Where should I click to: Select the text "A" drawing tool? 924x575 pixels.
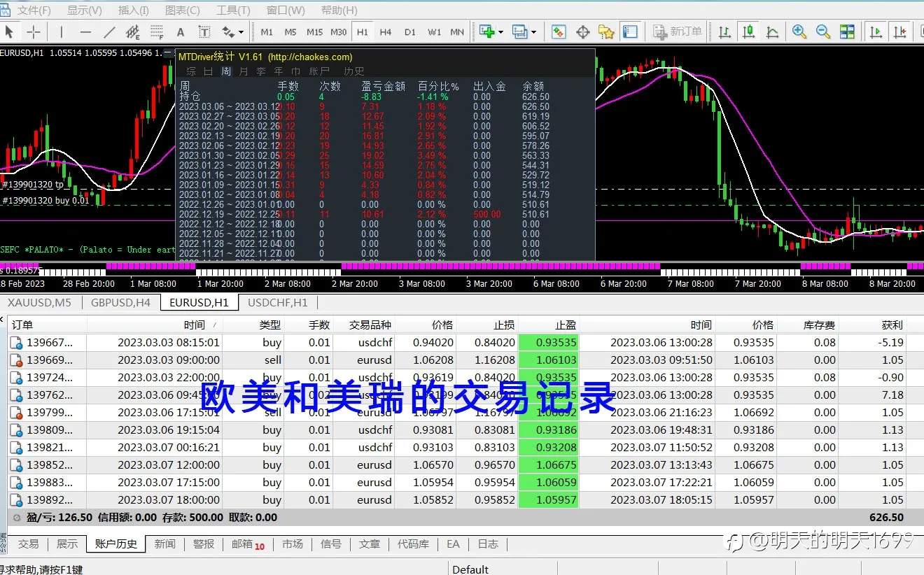pos(180,32)
